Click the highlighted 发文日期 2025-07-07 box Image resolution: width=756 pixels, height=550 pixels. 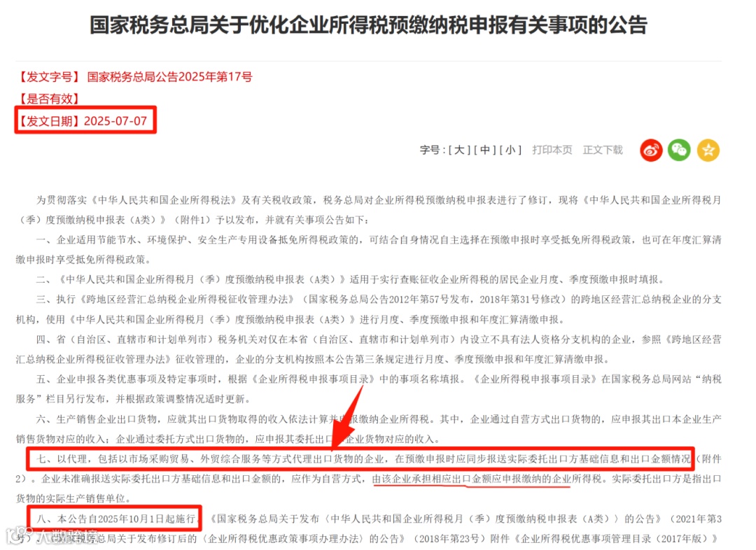[85, 120]
